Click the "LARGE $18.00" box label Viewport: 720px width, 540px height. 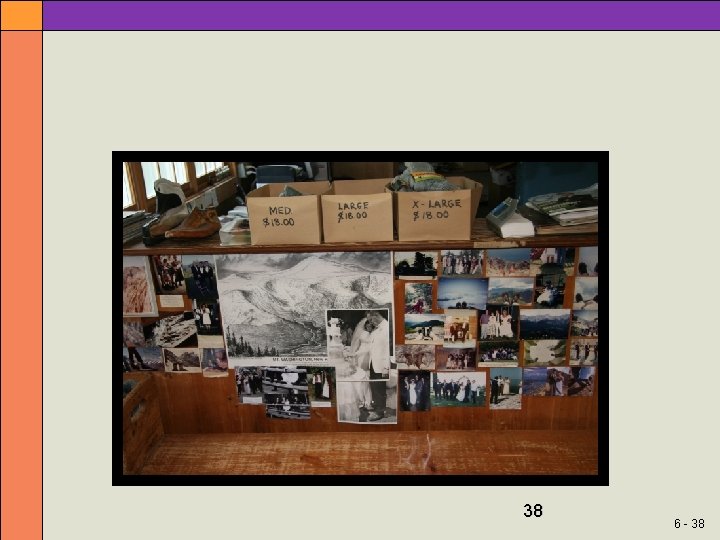click(352, 211)
